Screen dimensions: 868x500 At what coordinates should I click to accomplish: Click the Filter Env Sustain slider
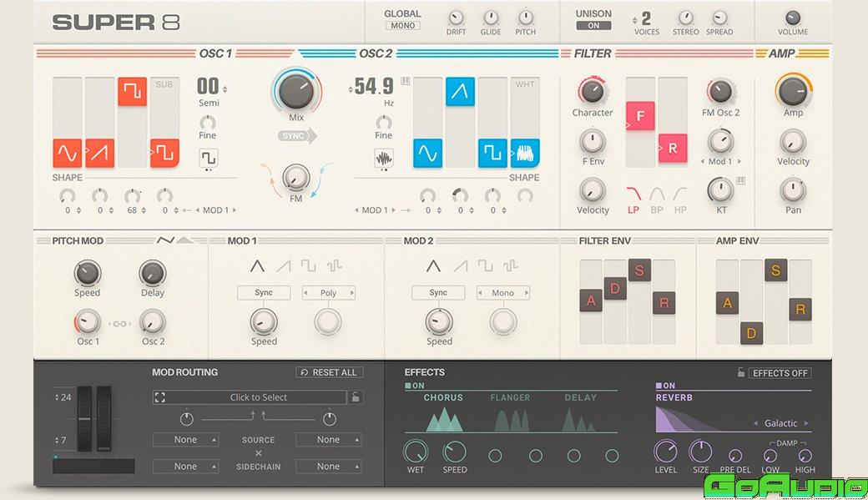click(639, 270)
